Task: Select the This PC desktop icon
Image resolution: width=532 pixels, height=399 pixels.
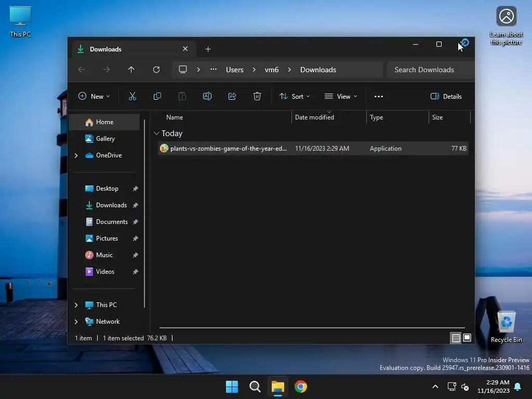Action: 20,21
